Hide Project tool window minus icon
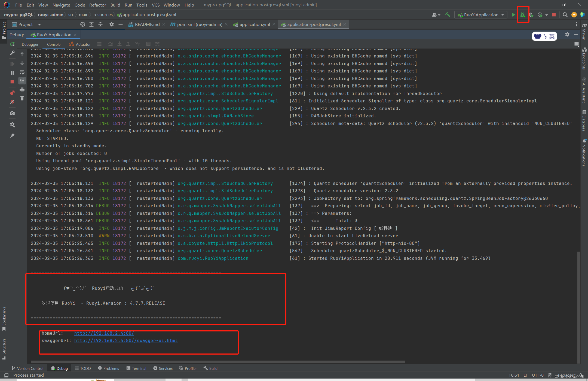588x381 pixels. pyautogui.click(x=121, y=24)
